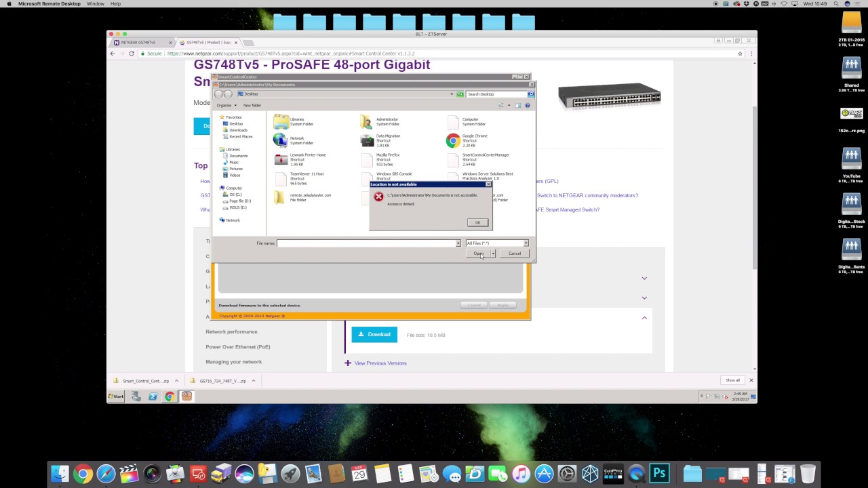Launch Photoshop from the macOS Dock

659,474
